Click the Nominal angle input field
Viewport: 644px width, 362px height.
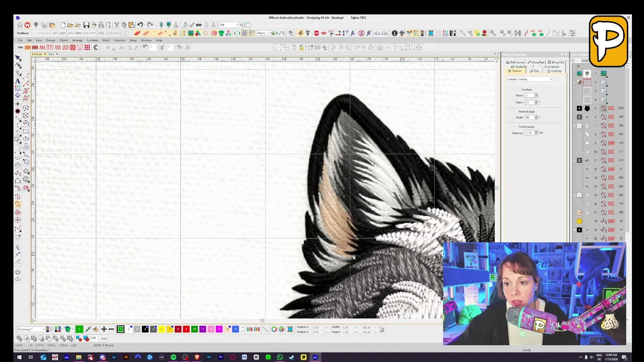[528, 117]
